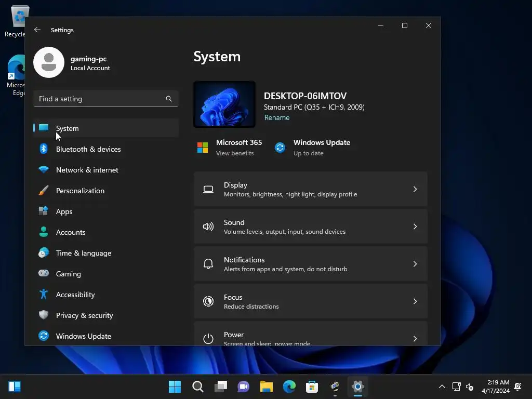
Task: Click the Sound speaker icon
Action: coord(208,227)
